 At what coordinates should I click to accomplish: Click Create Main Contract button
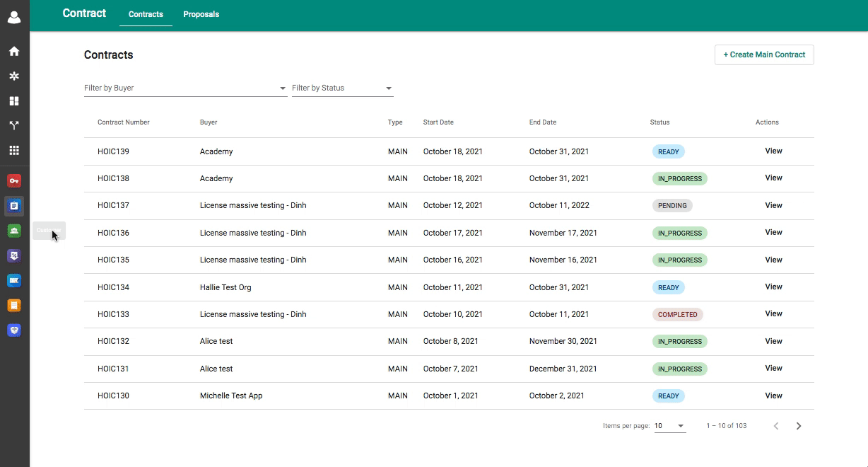(764, 54)
